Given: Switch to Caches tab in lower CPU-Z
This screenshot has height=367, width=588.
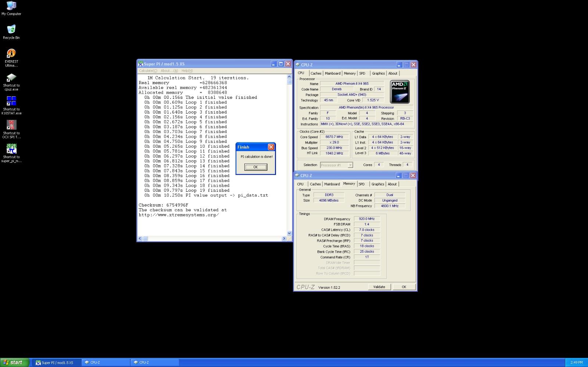Looking at the screenshot, I should [315, 184].
